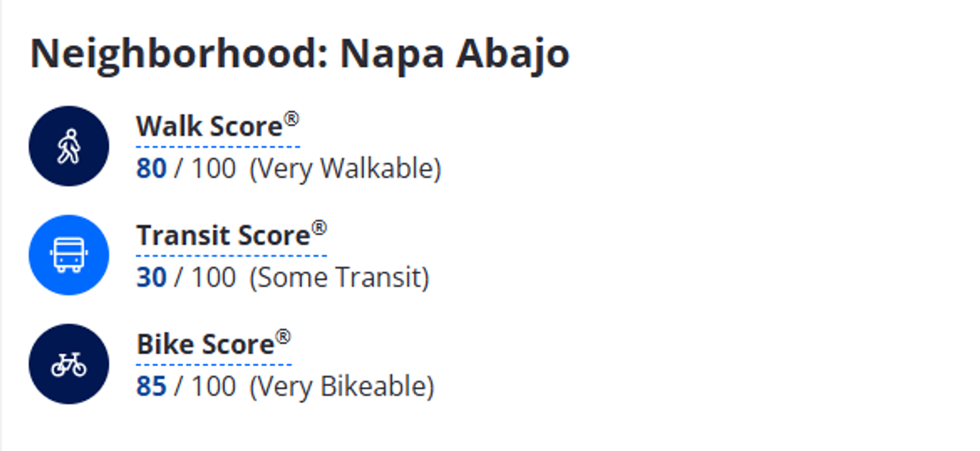Open the Bike Score link
This screenshot has height=451, width=980.
point(206,344)
